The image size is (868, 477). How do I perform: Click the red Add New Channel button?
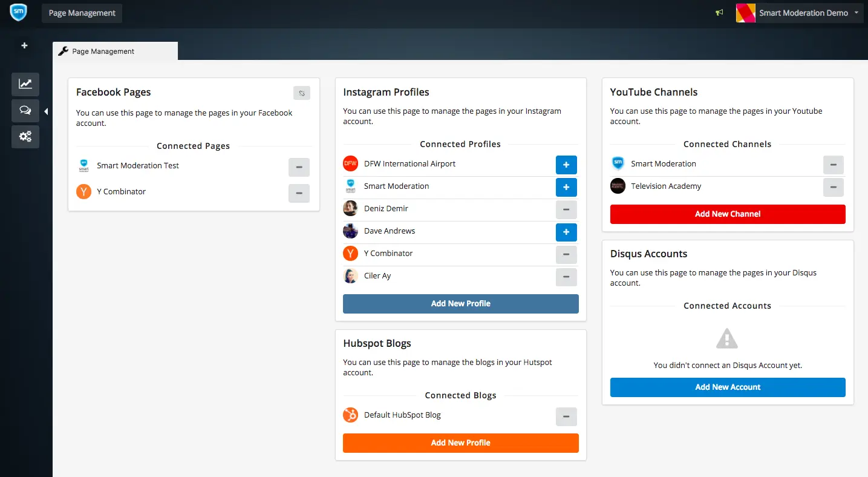(728, 214)
